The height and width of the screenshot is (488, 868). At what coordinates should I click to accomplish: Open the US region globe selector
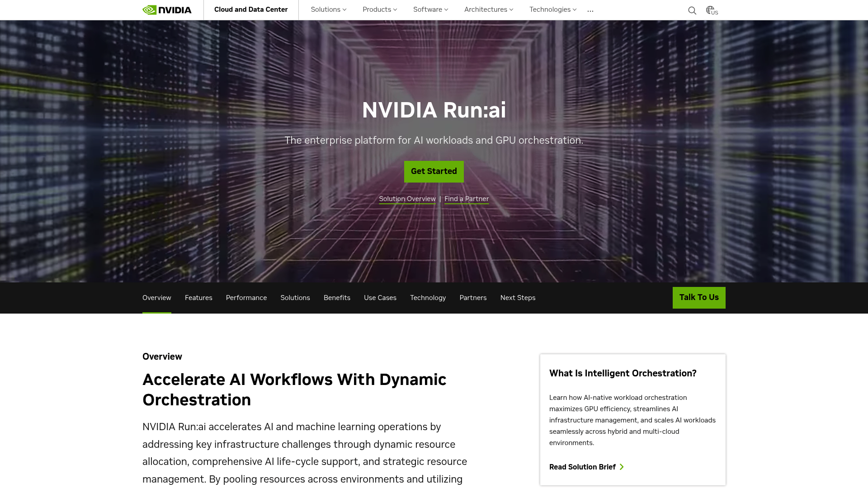712,10
